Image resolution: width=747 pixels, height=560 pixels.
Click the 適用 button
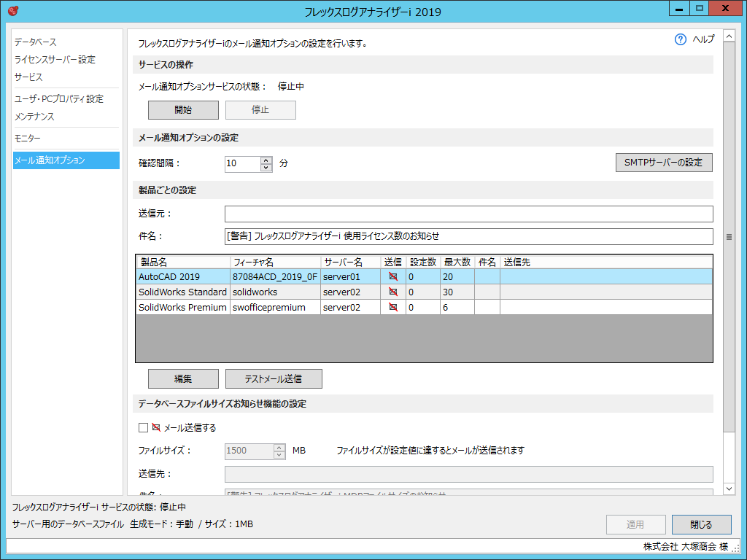(635, 524)
